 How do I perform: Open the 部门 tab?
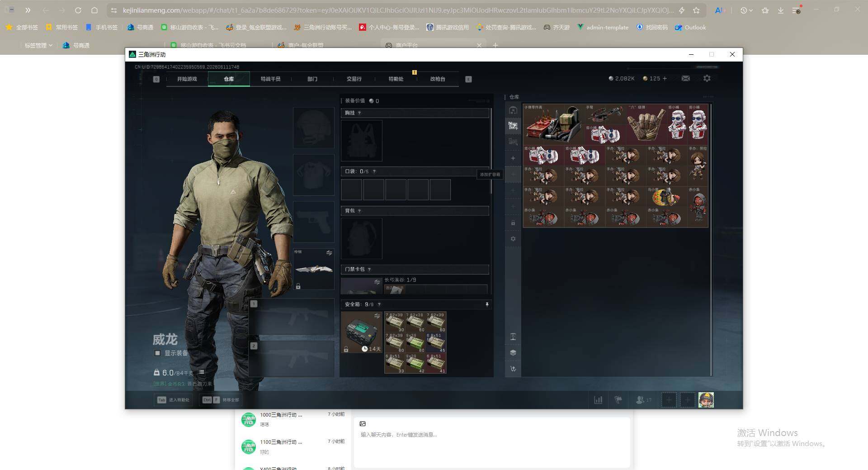tap(312, 79)
